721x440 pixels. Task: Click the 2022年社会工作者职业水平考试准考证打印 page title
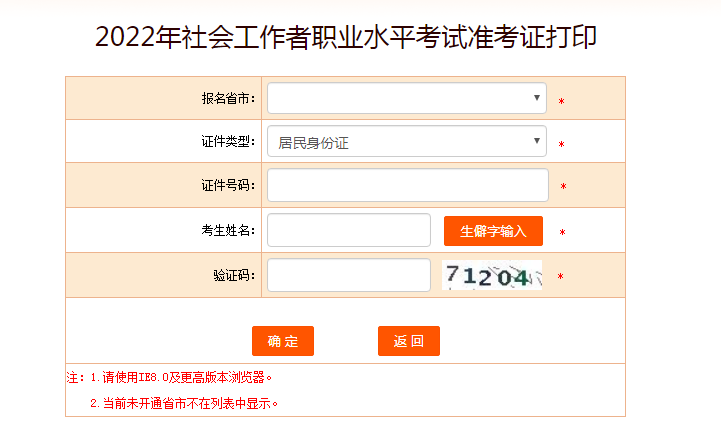coord(346,37)
